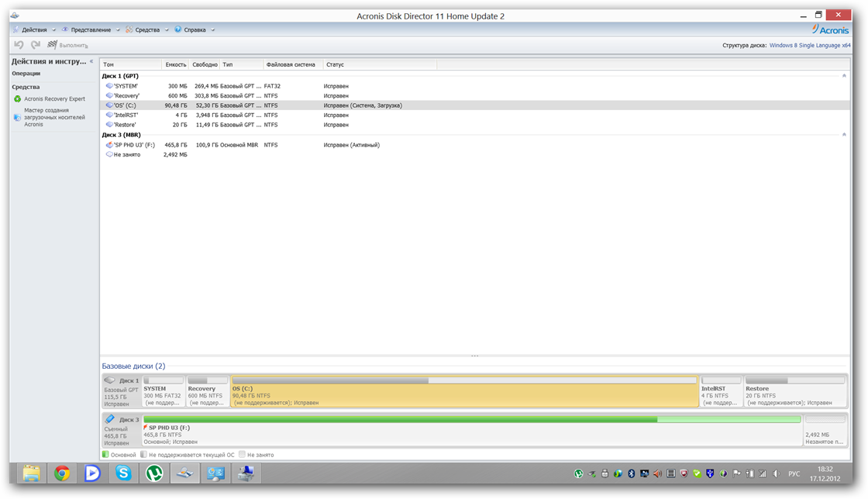Select the 2,492 МБ unallocated block
868x499 pixels.
coord(825,430)
